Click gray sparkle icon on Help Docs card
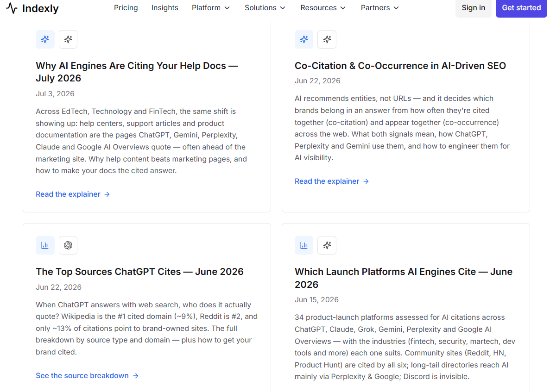The height and width of the screenshot is (392, 550). (x=68, y=39)
